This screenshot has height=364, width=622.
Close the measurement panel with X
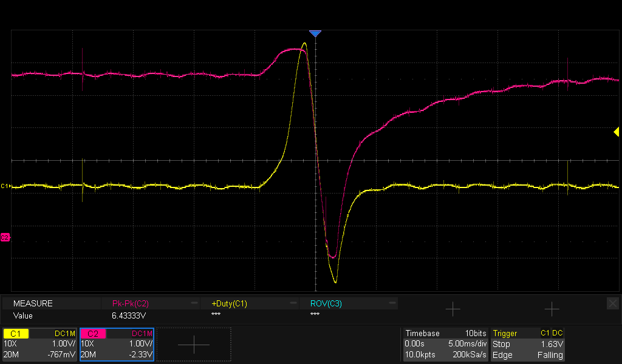[612, 303]
